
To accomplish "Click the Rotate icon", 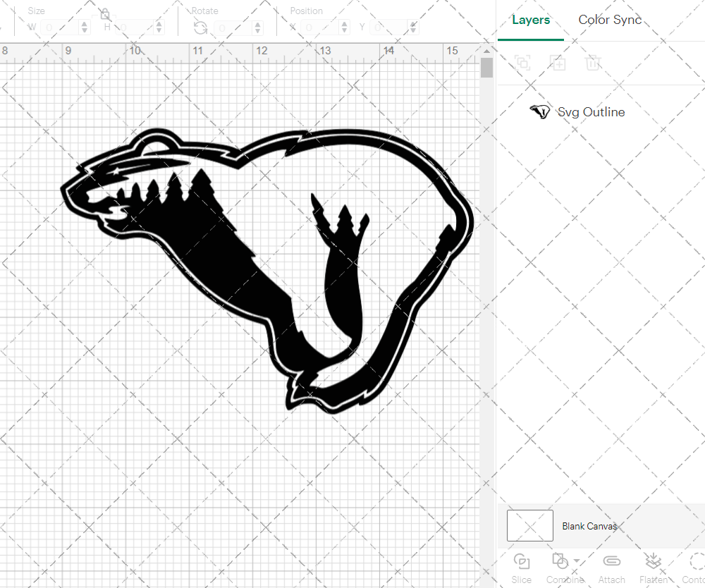I will coord(200,28).
